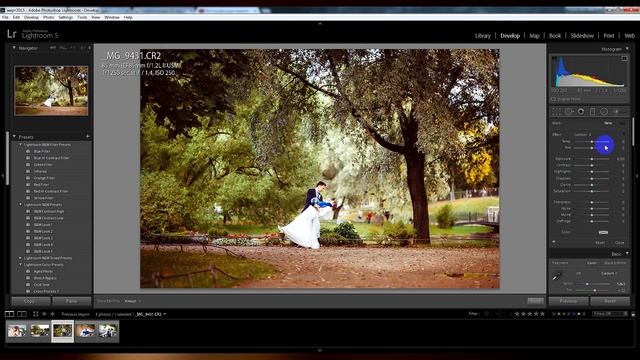Screen dimensions: 640x360
Task: Collapse Lightroom B&W Filter Presets folder
Action: click(20, 144)
